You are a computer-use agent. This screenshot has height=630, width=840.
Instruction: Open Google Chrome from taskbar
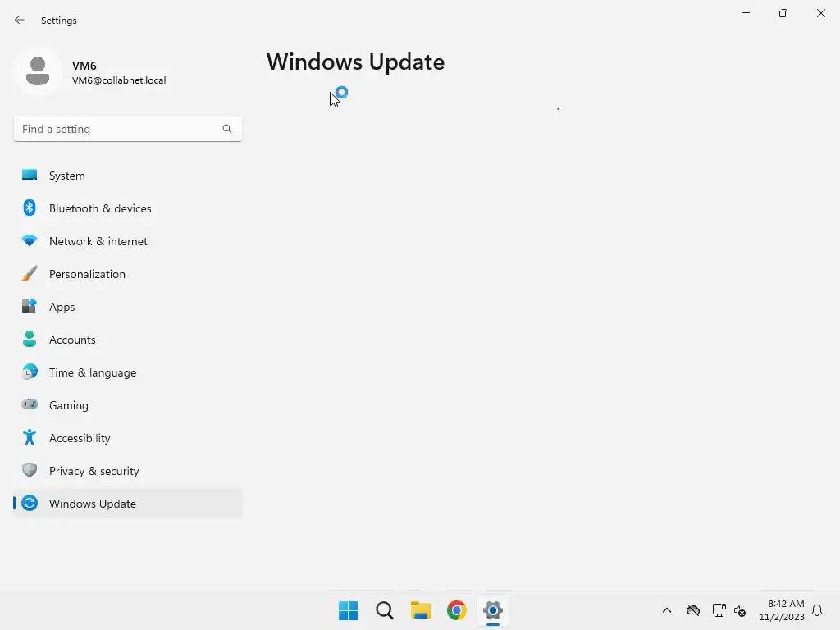click(457, 610)
